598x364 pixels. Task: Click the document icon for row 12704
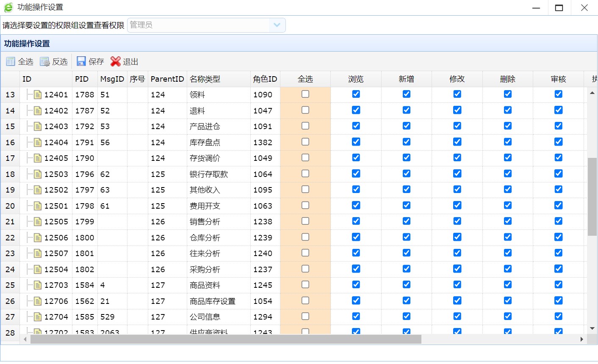coord(38,317)
